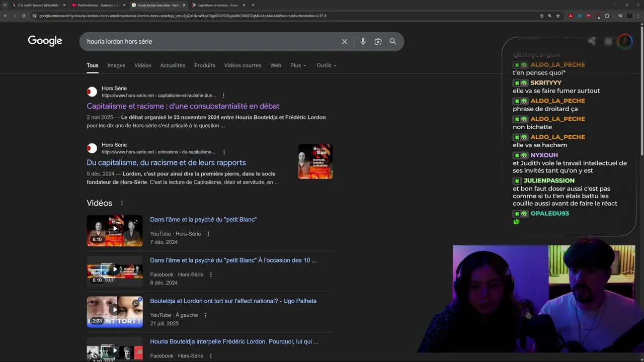The height and width of the screenshot is (362, 644).
Task: Open Houria Bouteldja interpelle Frédéric Lordon link
Action: pyautogui.click(x=234, y=341)
